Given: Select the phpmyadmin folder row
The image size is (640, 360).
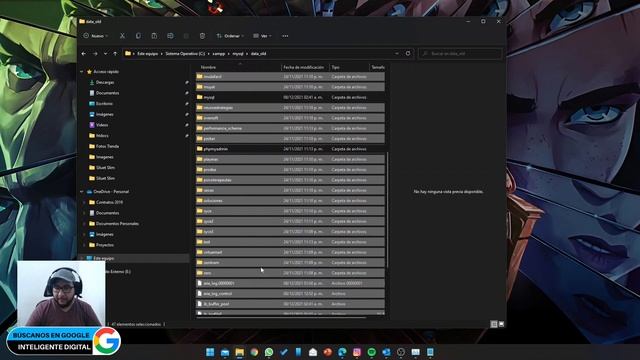Looking at the screenshot, I should [x=290, y=149].
